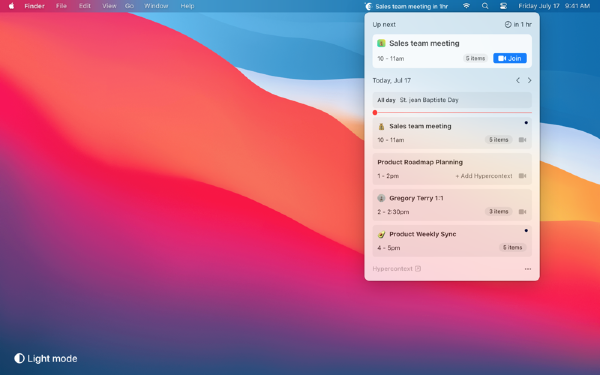Open the three-dot more options menu

click(528, 269)
